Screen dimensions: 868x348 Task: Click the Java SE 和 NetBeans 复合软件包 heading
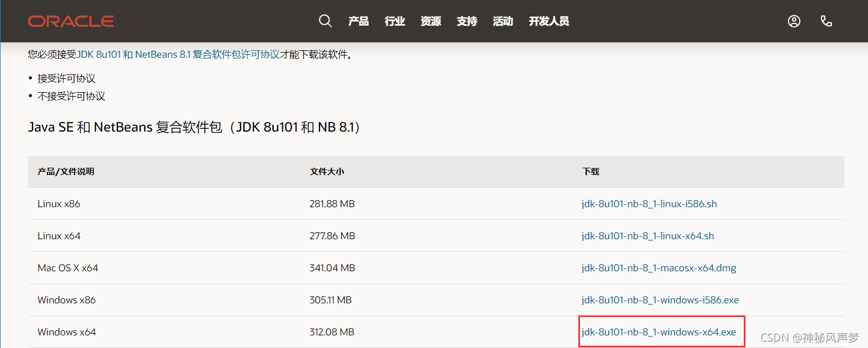[194, 127]
